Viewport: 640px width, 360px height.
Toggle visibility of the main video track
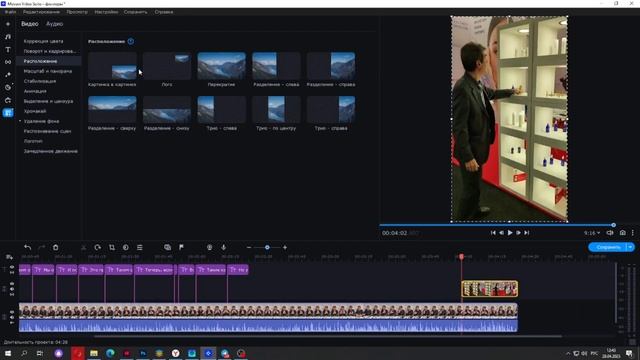point(12,312)
